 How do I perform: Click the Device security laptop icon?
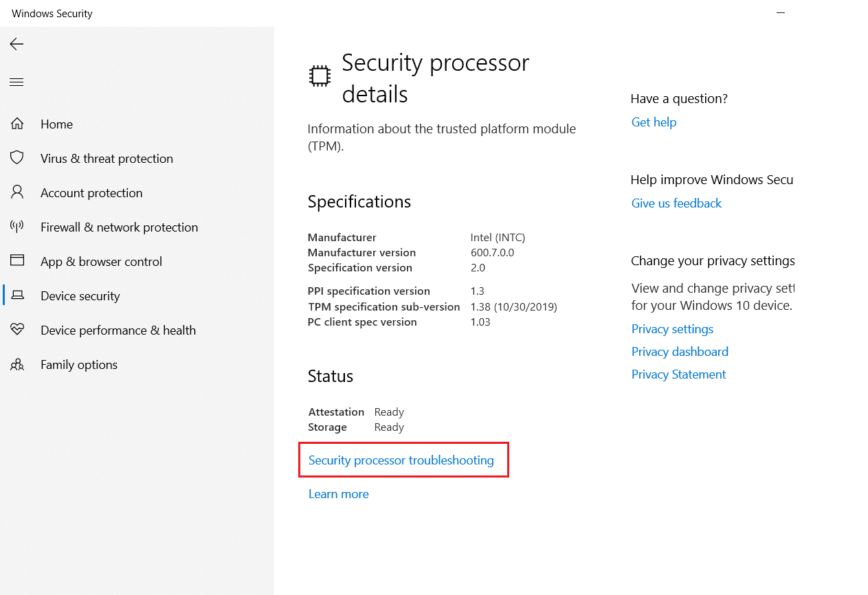tap(17, 295)
